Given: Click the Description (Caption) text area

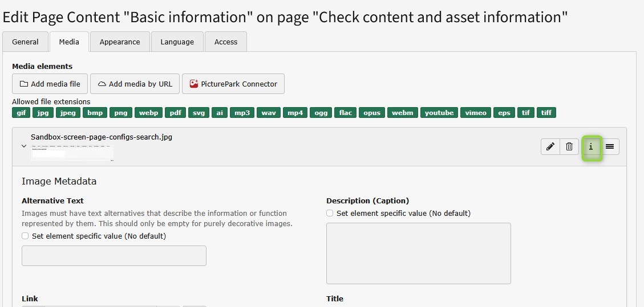Looking at the screenshot, I should 418,253.
